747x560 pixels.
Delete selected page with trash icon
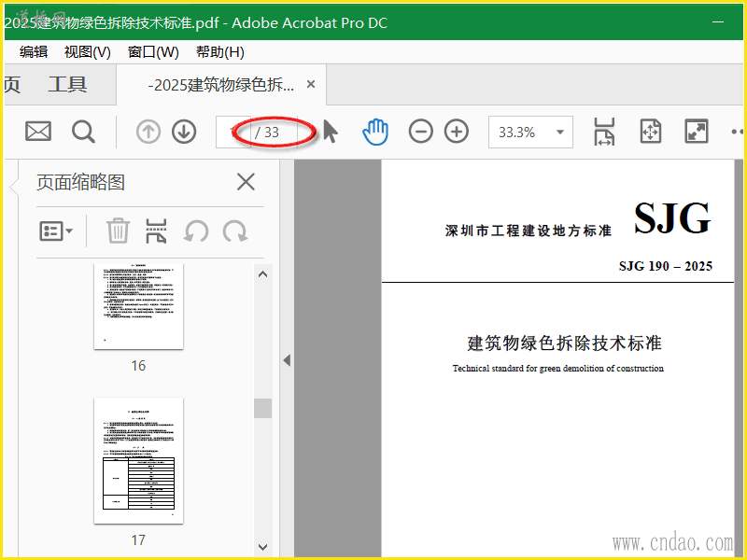click(118, 231)
